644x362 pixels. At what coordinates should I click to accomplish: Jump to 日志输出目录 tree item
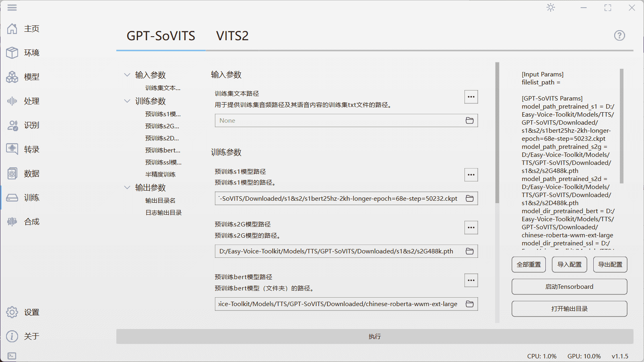tap(163, 212)
